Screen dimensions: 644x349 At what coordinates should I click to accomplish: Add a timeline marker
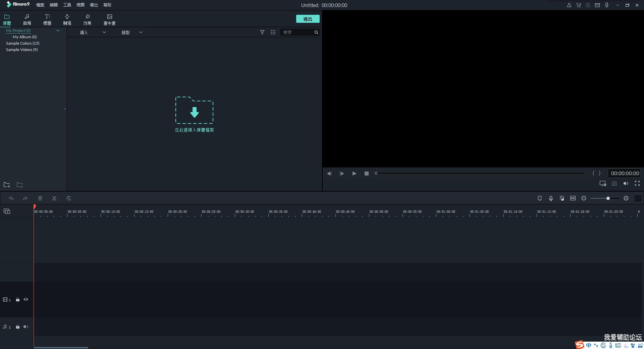pyautogui.click(x=540, y=198)
